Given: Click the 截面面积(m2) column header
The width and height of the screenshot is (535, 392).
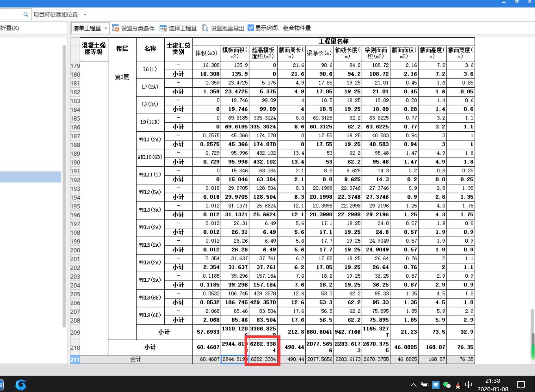Looking at the screenshot, I should pos(404,53).
